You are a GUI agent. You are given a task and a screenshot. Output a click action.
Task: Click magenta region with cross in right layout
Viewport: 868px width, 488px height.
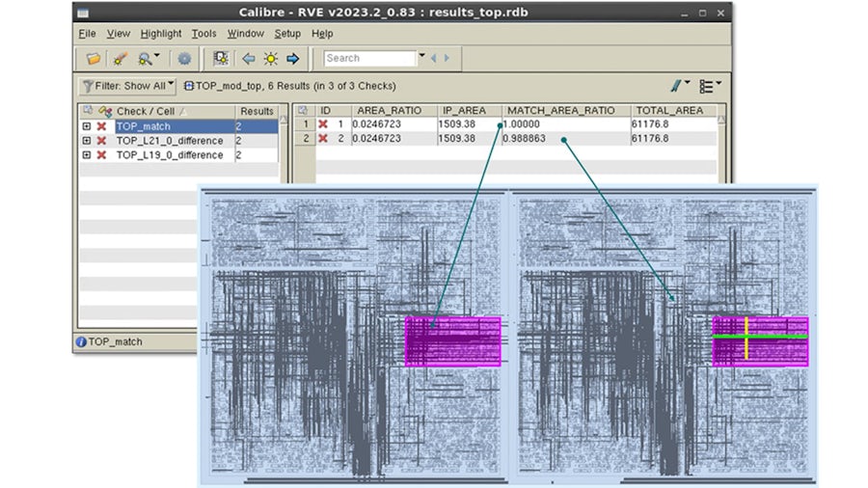(x=761, y=341)
